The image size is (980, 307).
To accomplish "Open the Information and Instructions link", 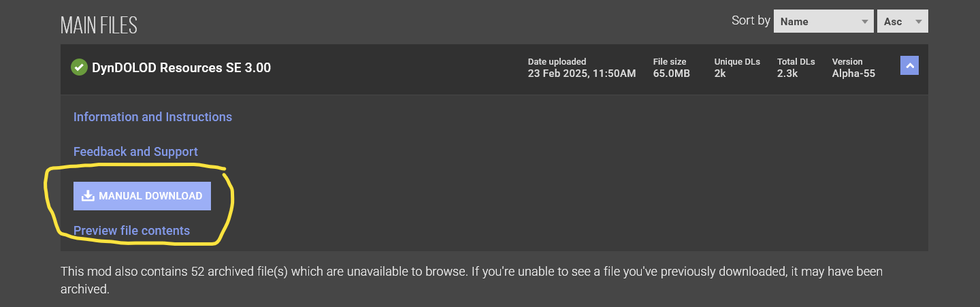I will 152,117.
